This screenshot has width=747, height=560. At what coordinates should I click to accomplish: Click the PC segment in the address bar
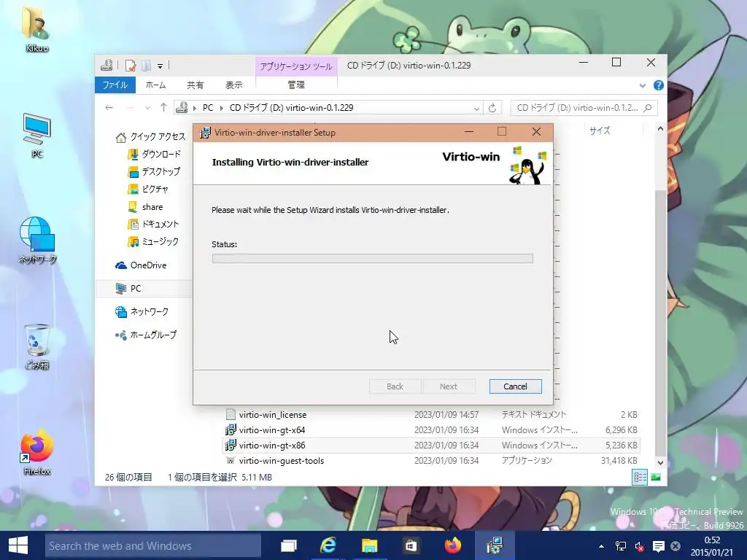click(208, 108)
